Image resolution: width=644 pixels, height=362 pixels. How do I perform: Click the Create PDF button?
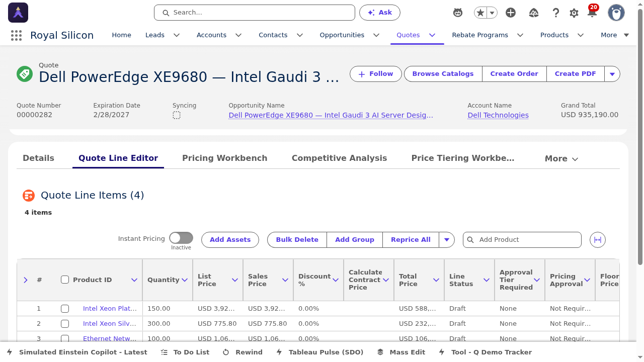click(575, 74)
